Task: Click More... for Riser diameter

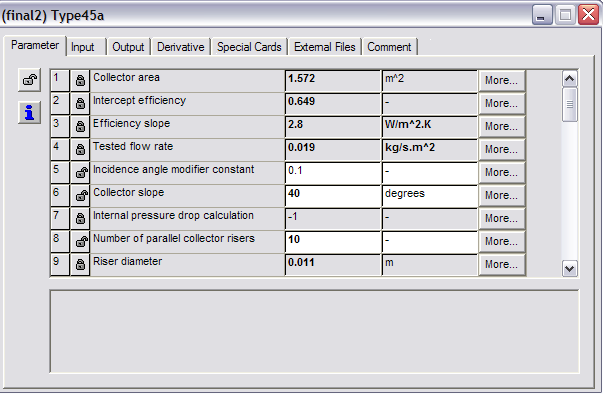Action: click(501, 264)
